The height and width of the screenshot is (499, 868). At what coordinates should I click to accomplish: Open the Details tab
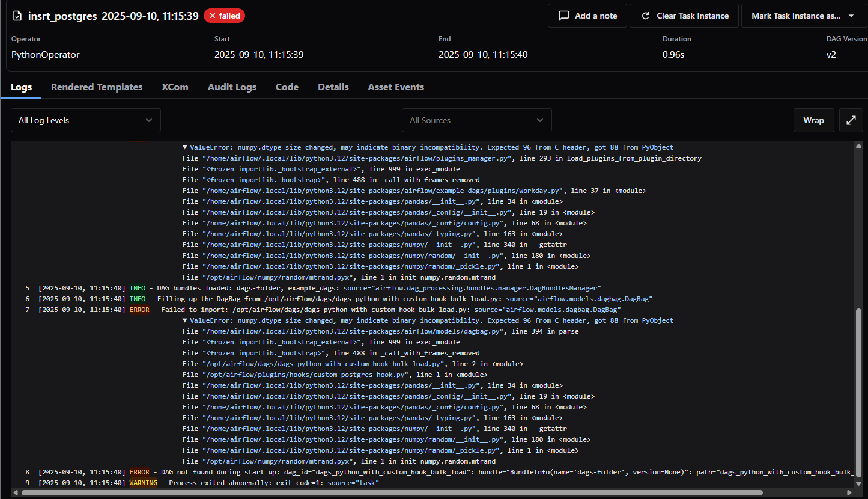[333, 87]
